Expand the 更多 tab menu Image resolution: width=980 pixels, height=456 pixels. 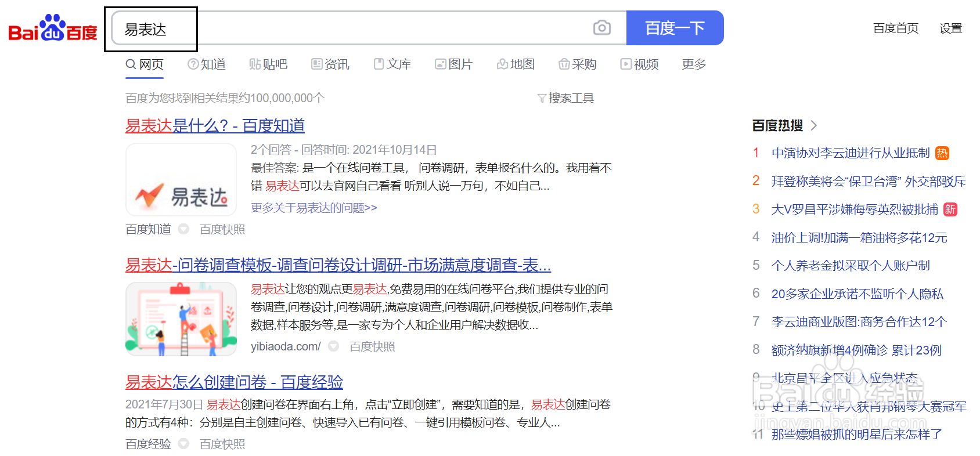point(694,64)
